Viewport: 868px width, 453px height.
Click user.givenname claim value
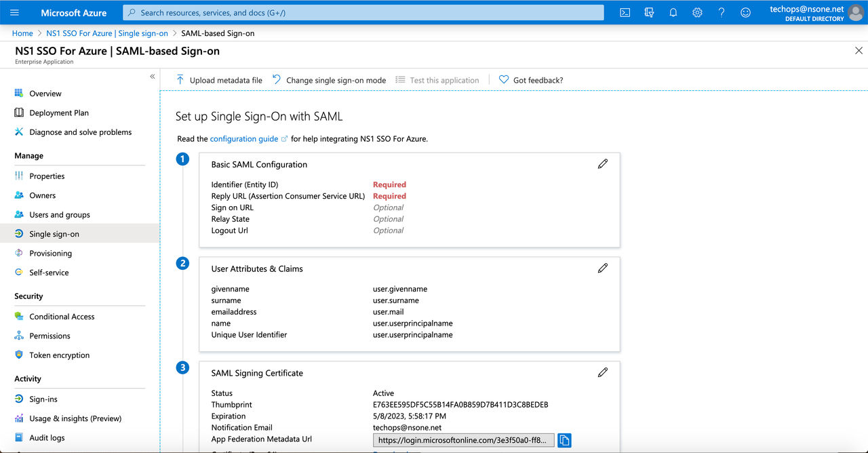[400, 289]
